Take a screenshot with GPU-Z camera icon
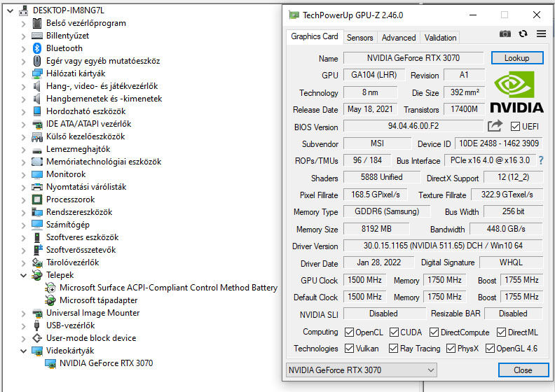The image size is (555, 392). click(505, 34)
